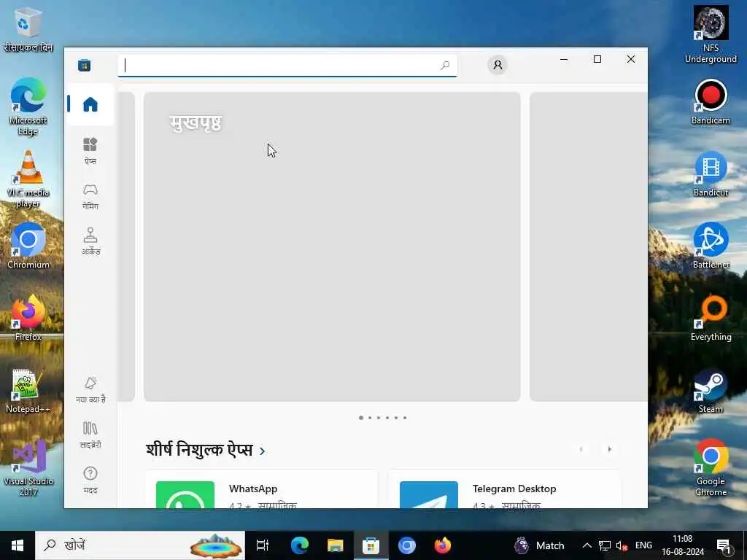Image resolution: width=747 pixels, height=560 pixels.
Task: Select the last carousel page dot
Action: pos(405,418)
